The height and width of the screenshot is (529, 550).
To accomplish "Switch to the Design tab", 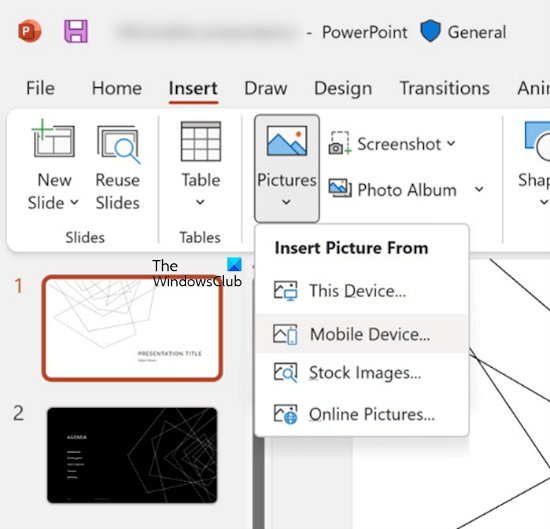I will point(343,88).
